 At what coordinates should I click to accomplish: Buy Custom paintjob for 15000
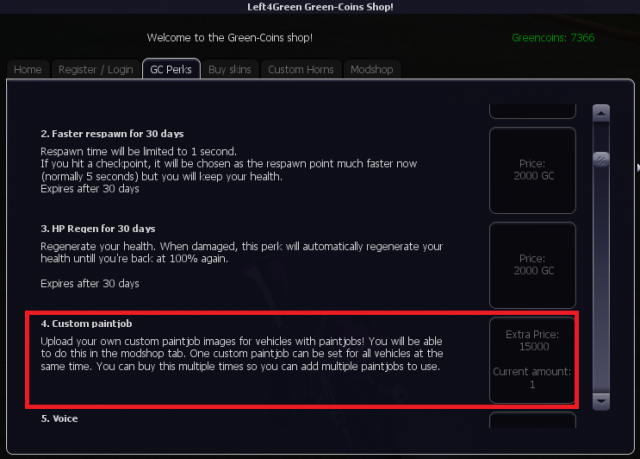point(533,360)
